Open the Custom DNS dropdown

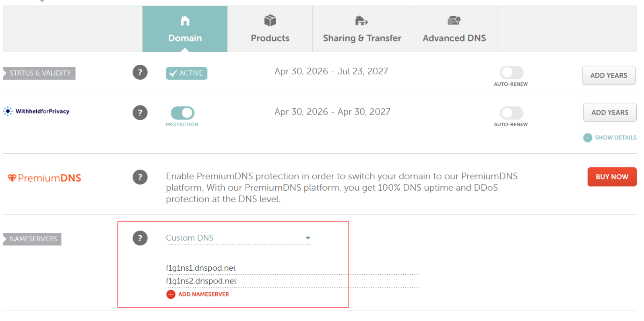coord(238,238)
